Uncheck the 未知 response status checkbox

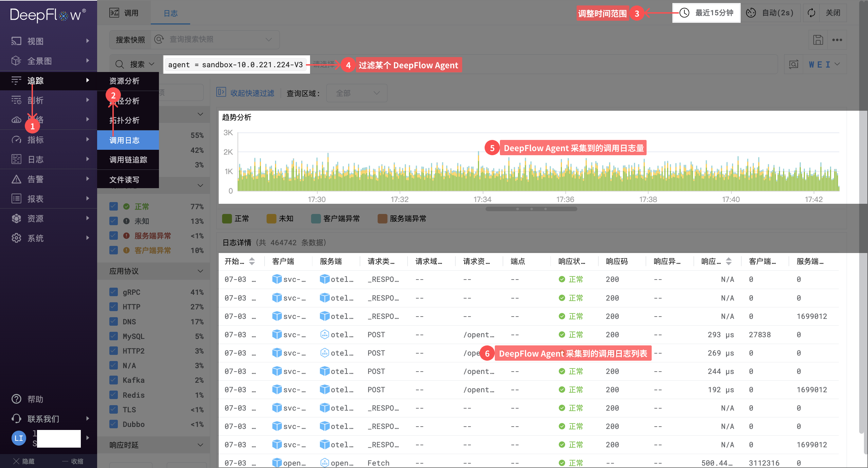113,221
